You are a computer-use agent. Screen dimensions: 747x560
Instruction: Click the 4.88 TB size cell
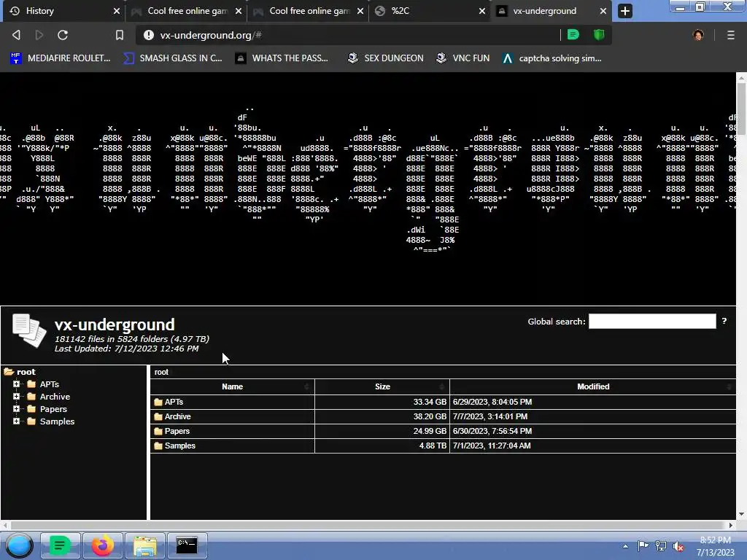pos(382,446)
